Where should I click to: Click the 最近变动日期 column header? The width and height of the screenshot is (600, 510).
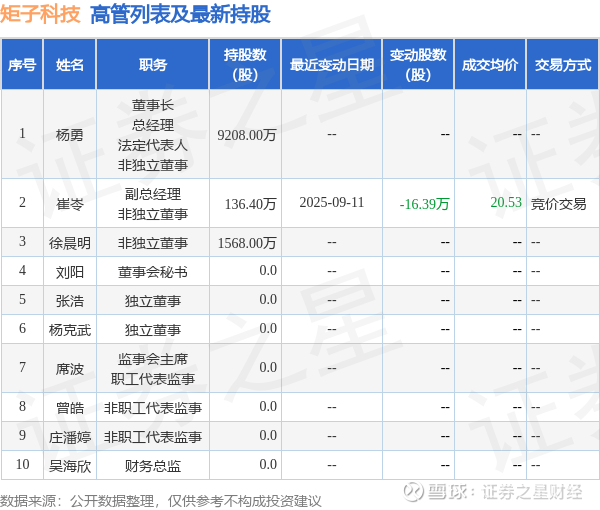click(x=332, y=65)
